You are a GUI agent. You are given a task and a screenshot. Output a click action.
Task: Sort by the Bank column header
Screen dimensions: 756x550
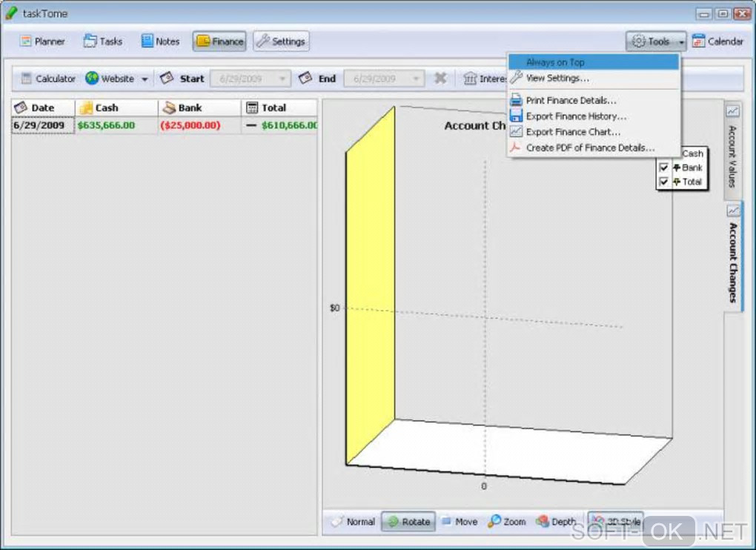pyautogui.click(x=199, y=107)
